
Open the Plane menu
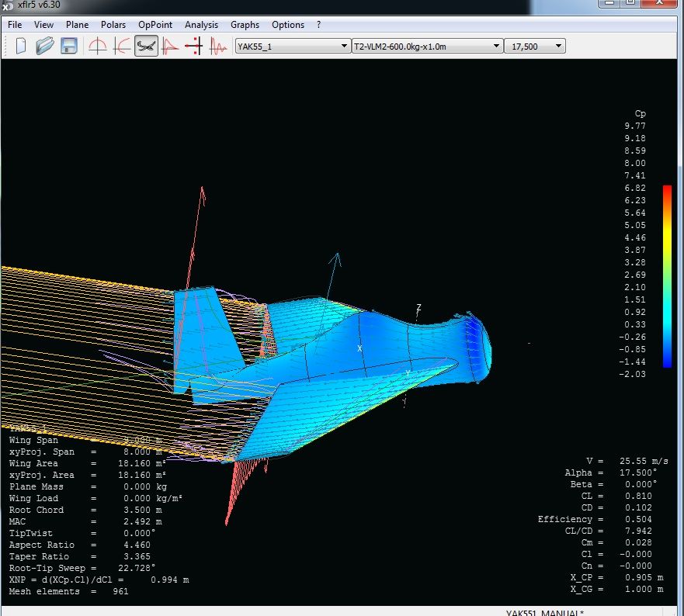point(77,25)
